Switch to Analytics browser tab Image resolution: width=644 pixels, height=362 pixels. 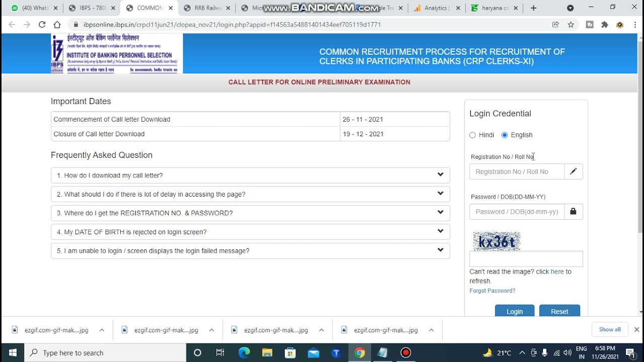click(436, 8)
